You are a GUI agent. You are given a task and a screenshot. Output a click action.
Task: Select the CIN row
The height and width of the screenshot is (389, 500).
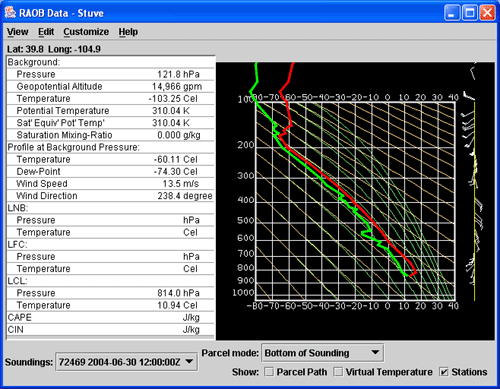110,330
